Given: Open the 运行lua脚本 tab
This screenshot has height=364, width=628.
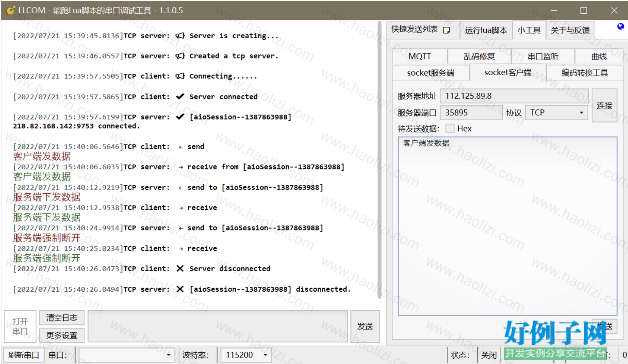Looking at the screenshot, I should [486, 30].
